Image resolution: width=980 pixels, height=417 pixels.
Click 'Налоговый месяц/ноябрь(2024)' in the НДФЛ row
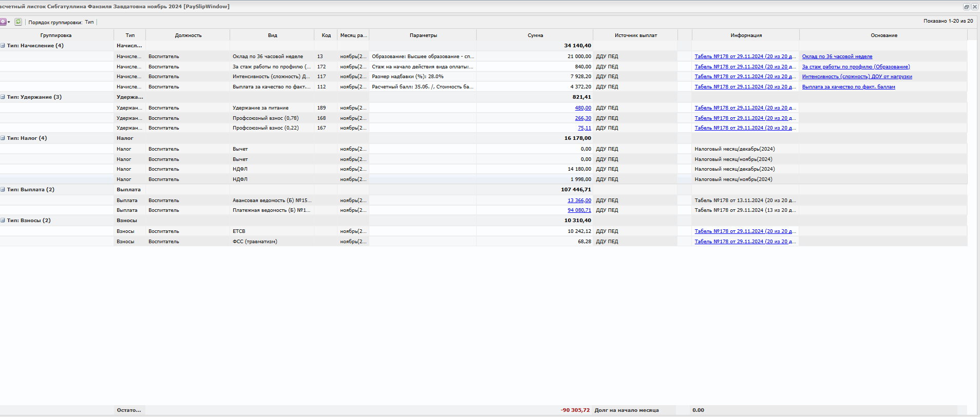(x=733, y=179)
